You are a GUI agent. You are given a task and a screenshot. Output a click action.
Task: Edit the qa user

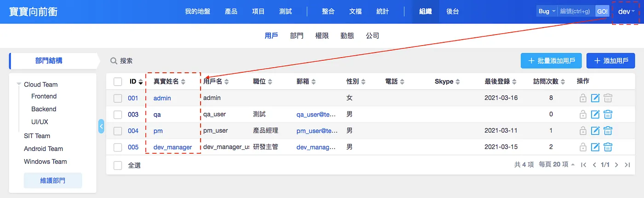click(x=595, y=114)
